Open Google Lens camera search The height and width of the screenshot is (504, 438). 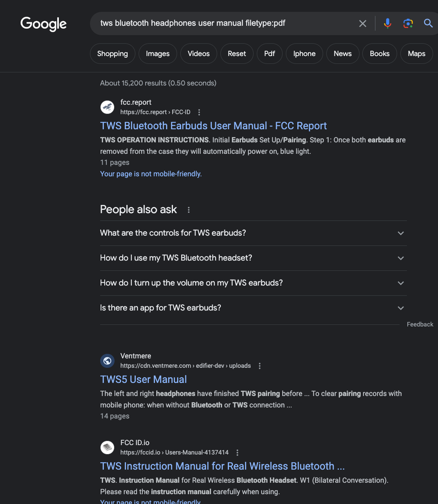pos(408,23)
